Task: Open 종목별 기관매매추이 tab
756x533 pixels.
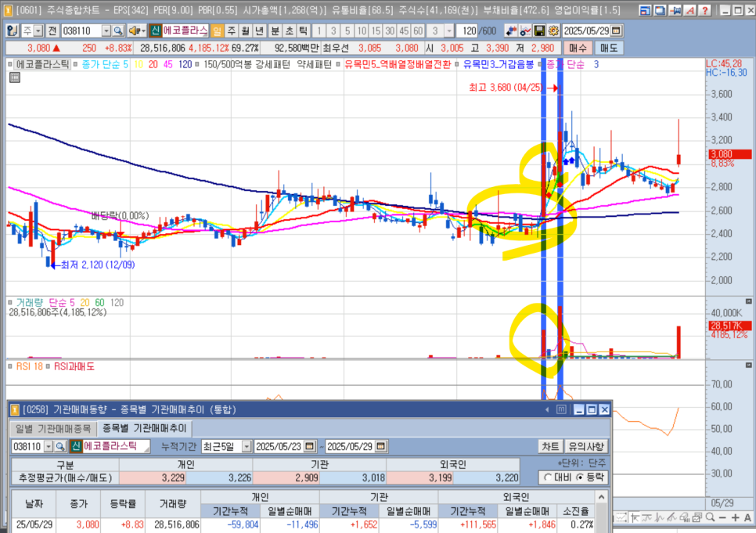Action: click(x=144, y=428)
